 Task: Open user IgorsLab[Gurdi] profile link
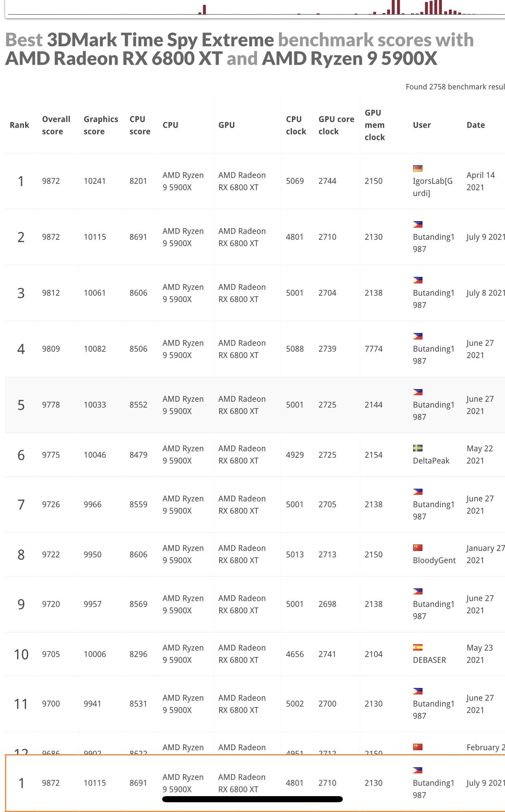[433, 187]
